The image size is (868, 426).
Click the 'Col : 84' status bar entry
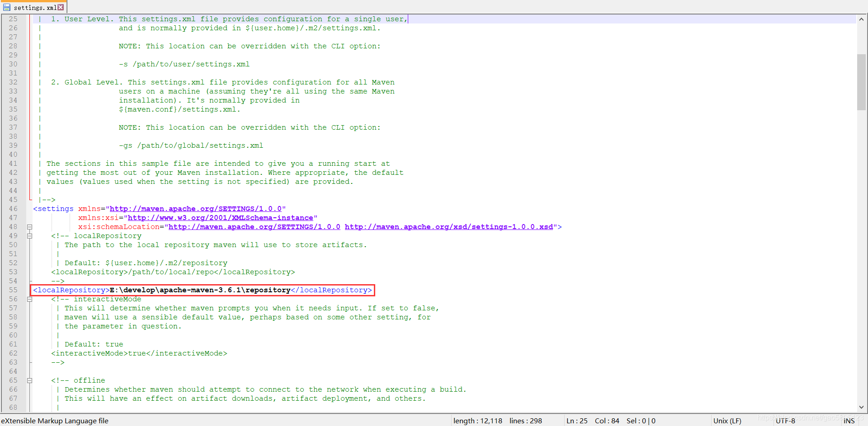607,421
